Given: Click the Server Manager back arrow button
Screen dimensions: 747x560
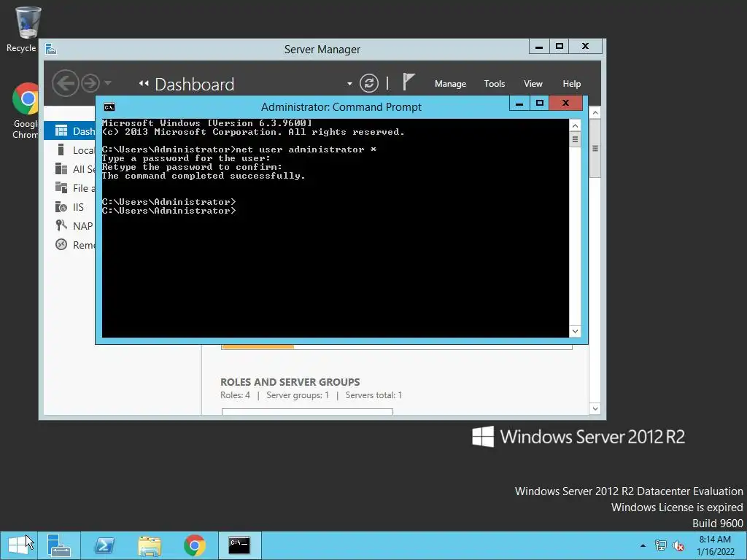Looking at the screenshot, I should point(65,83).
